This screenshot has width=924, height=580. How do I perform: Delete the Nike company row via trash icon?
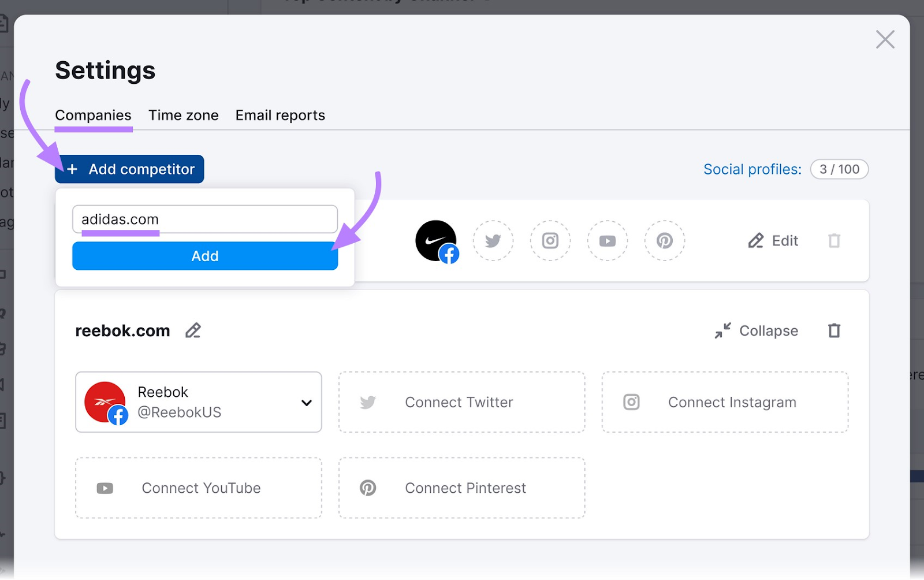(834, 240)
